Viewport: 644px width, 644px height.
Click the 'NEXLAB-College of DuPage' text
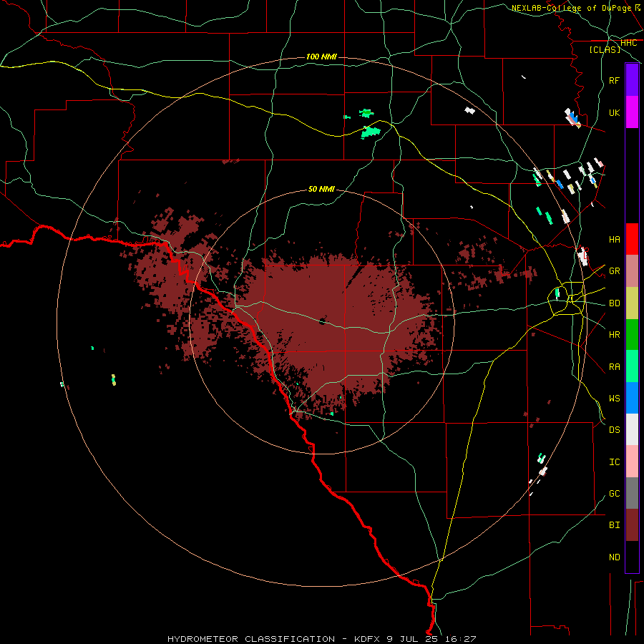[x=571, y=8]
